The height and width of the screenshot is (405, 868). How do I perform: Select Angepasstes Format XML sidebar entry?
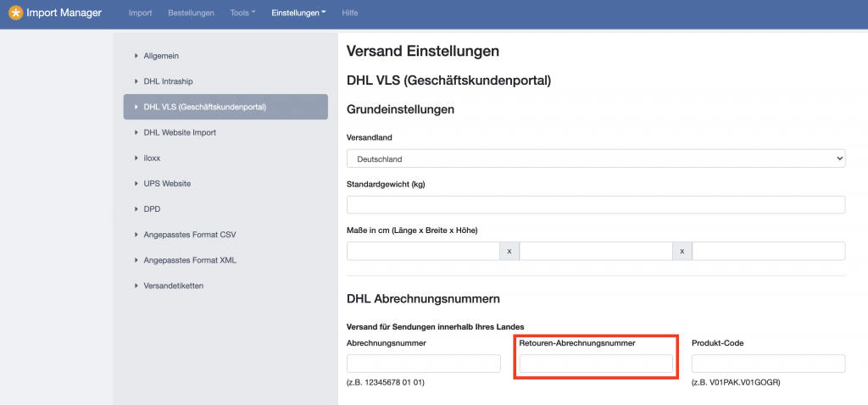pos(190,260)
